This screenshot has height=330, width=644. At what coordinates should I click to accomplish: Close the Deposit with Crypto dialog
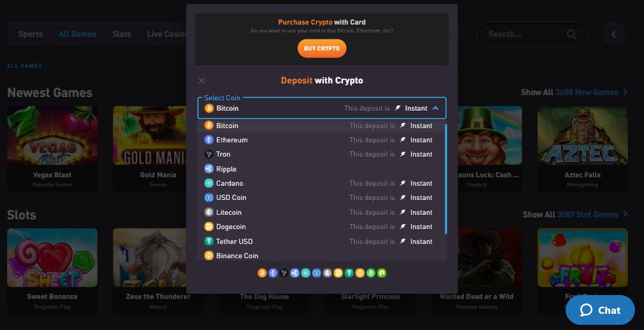click(201, 80)
